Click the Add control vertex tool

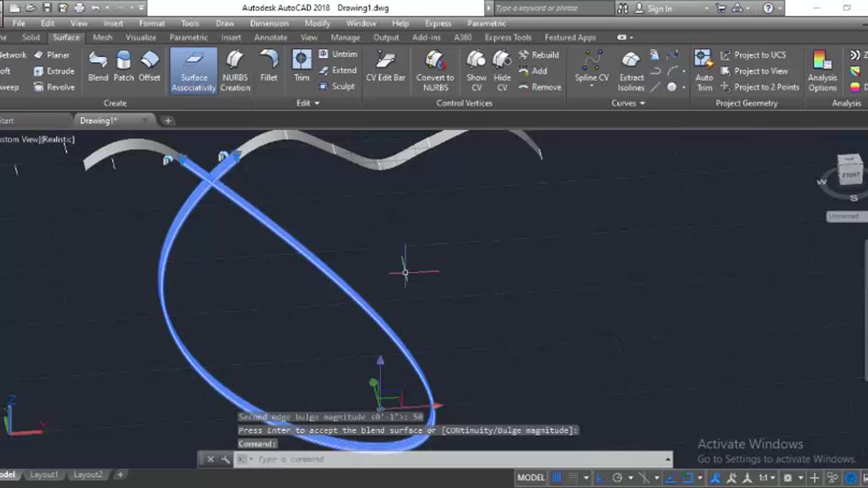point(533,71)
